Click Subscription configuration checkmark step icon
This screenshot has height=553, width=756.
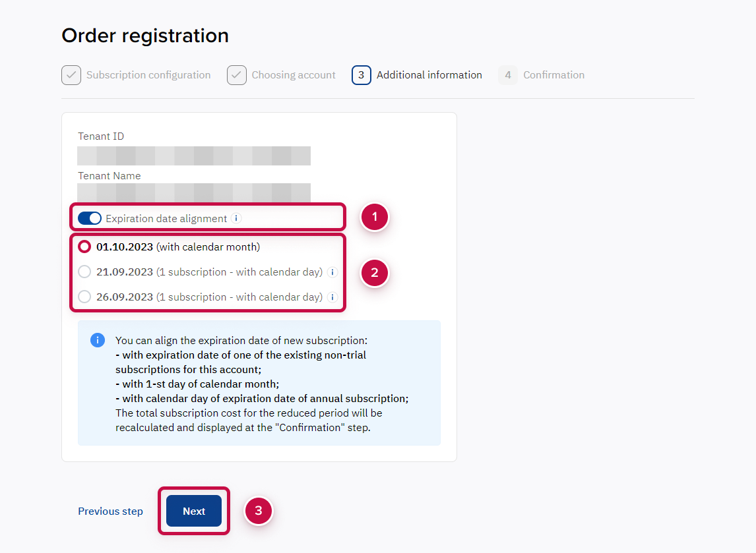(71, 75)
